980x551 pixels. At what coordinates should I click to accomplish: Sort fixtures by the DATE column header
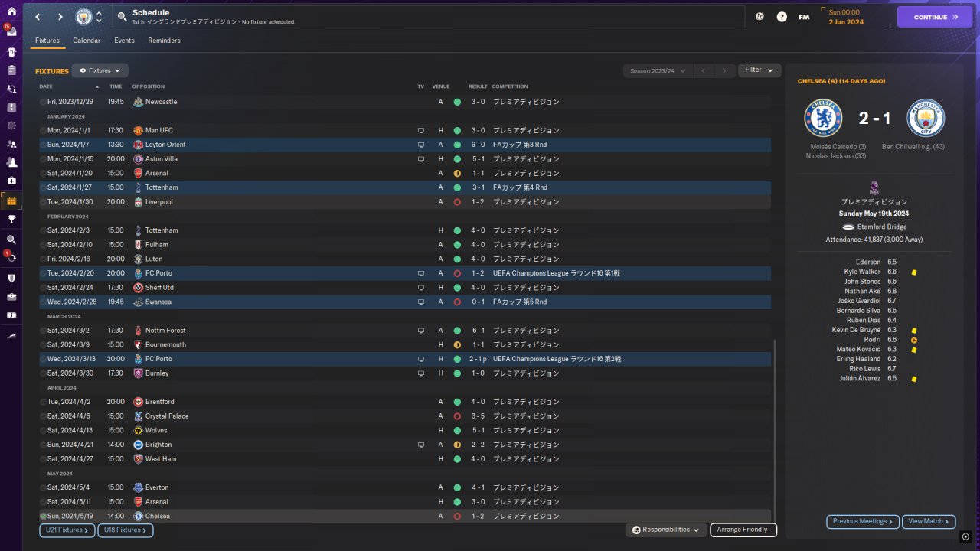coord(46,86)
